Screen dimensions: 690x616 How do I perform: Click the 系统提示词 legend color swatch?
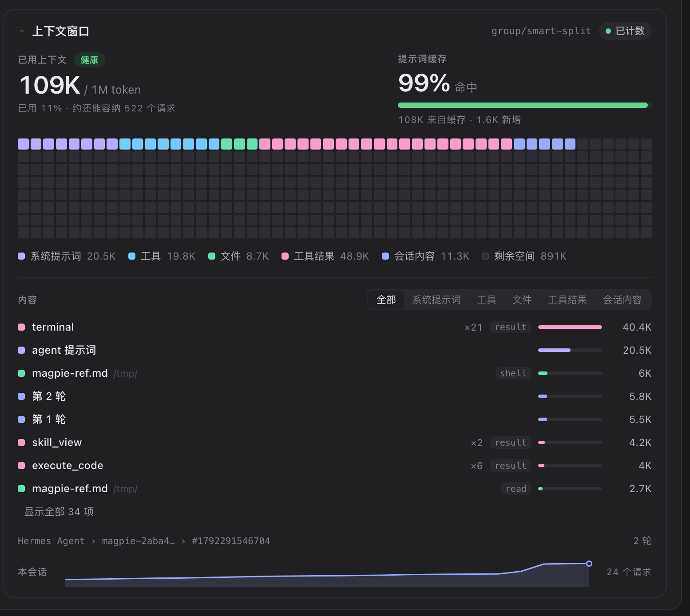coord(21,256)
